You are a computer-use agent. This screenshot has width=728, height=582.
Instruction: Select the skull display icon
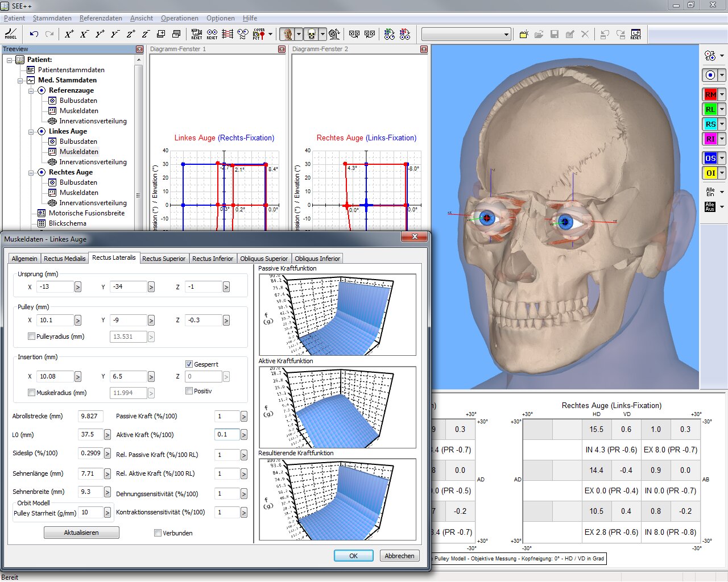pyautogui.click(x=311, y=33)
